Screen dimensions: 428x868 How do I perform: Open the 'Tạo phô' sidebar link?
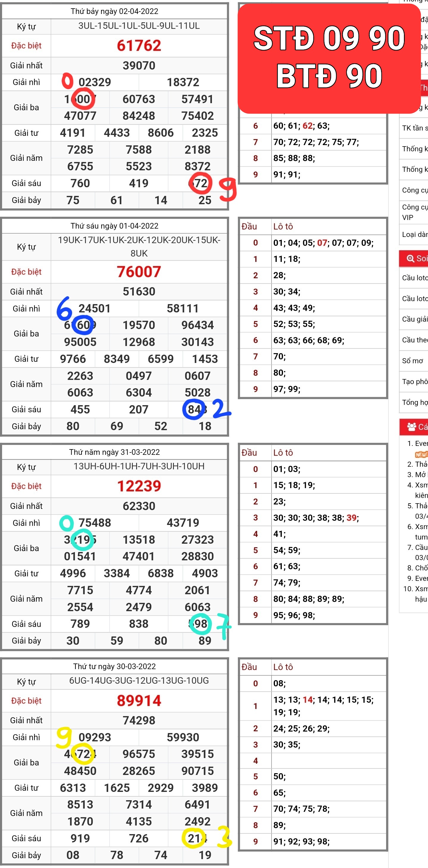click(415, 381)
